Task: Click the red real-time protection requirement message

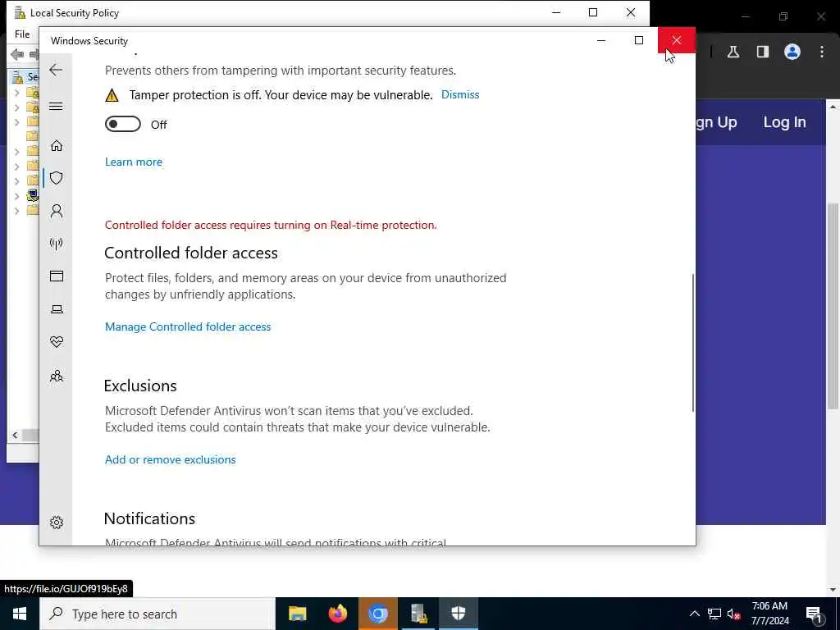Action: [x=271, y=225]
